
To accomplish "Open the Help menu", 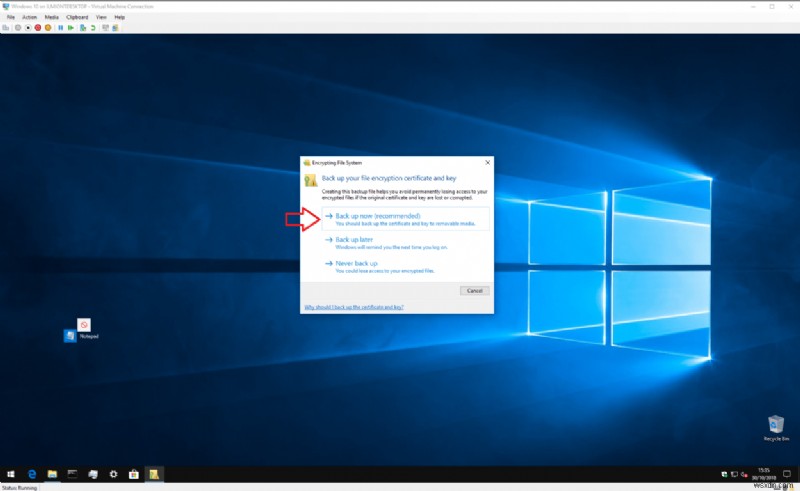I will point(119,17).
